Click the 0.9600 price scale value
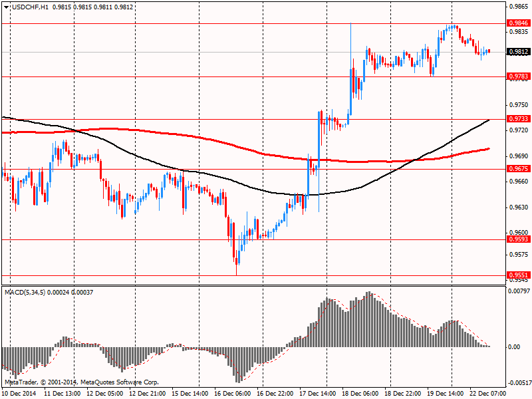 (x=519, y=232)
